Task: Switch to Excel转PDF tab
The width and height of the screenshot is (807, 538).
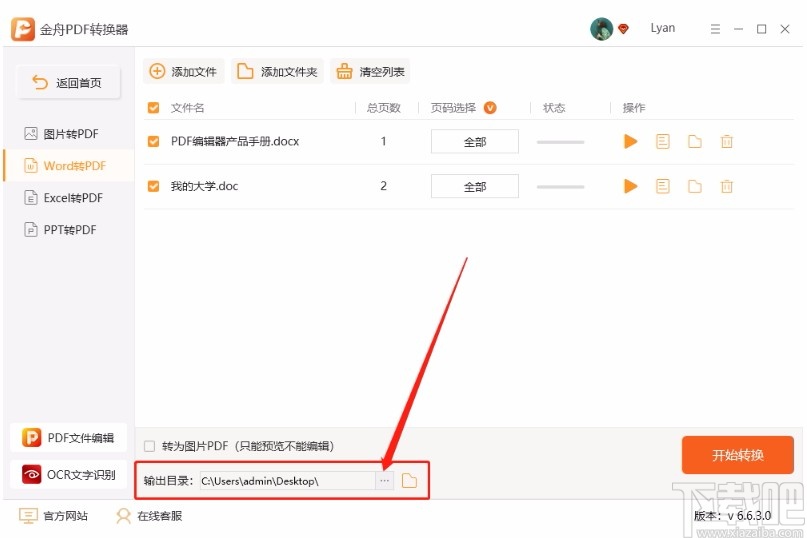Action: pos(68,198)
